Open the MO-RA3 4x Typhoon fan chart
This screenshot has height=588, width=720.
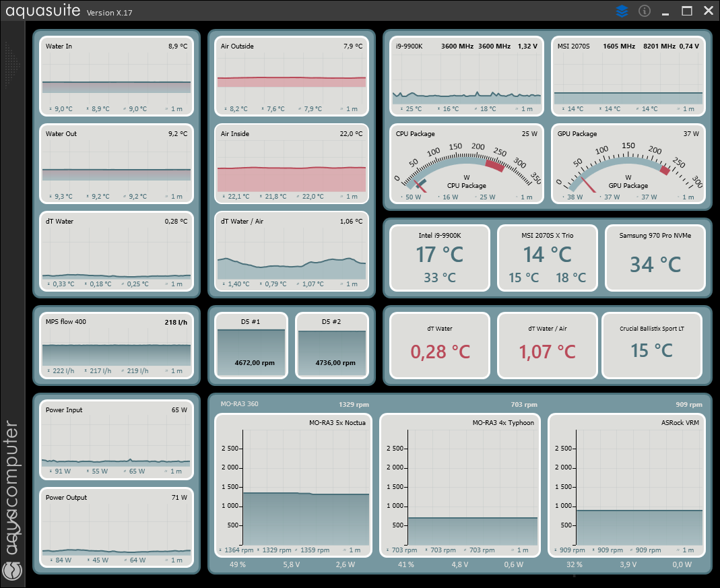click(x=460, y=485)
